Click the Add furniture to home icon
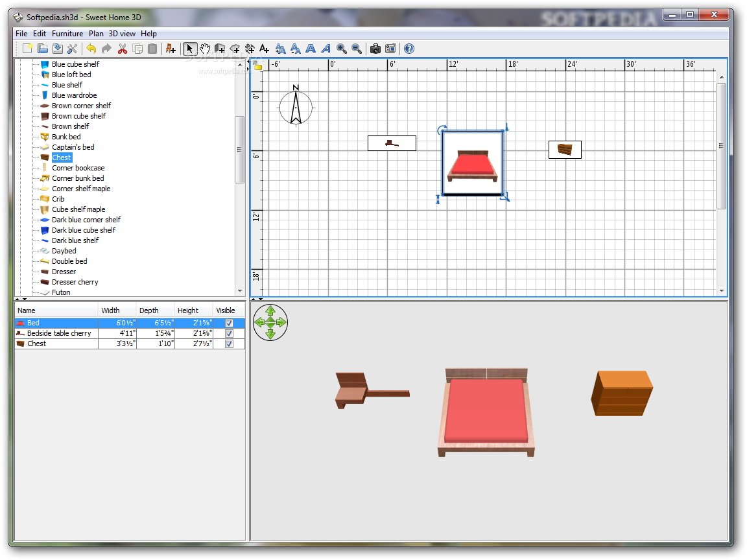This screenshot has width=747, height=560. [x=171, y=49]
